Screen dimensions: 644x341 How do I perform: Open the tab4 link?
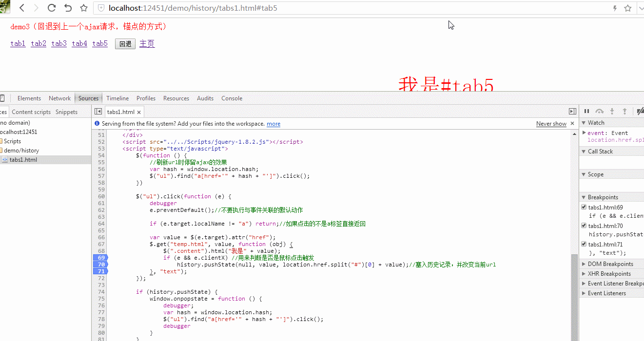[x=79, y=44]
